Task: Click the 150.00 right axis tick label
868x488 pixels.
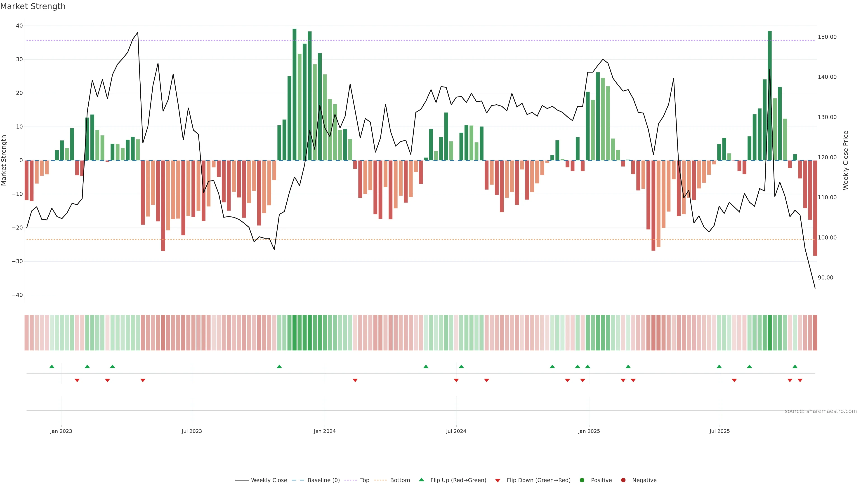Action: pyautogui.click(x=827, y=37)
